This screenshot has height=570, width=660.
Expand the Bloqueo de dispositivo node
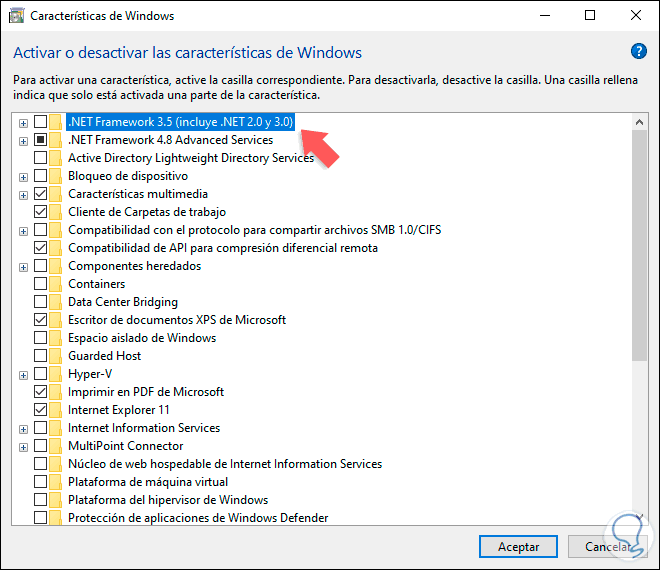24,177
